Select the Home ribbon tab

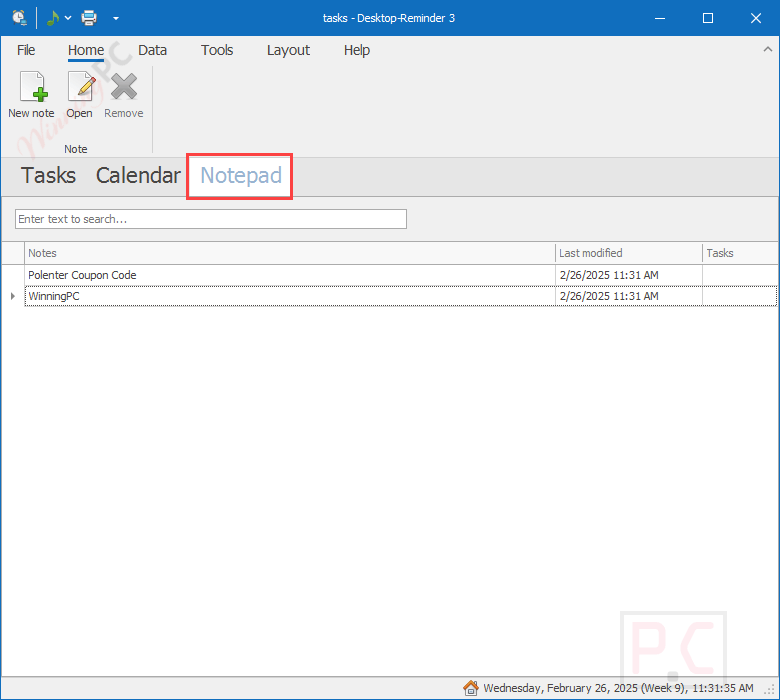86,50
